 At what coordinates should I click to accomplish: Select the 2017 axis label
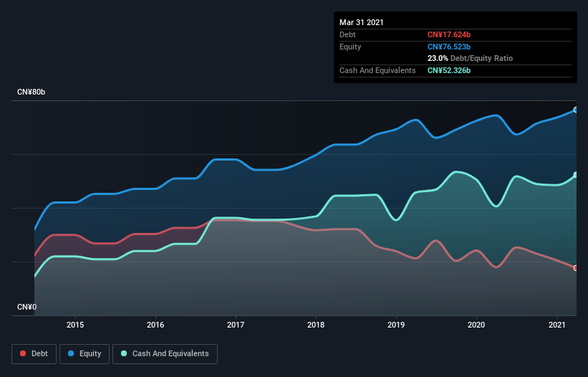(236, 325)
